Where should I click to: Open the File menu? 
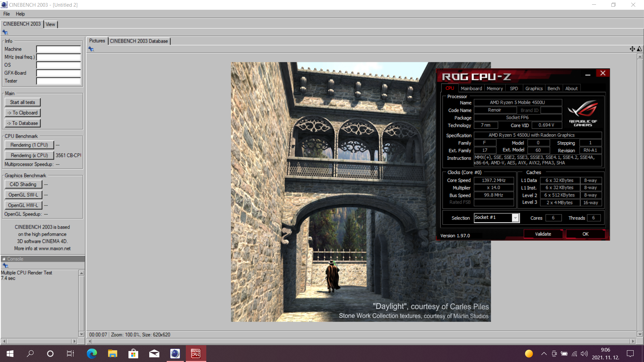(6, 14)
